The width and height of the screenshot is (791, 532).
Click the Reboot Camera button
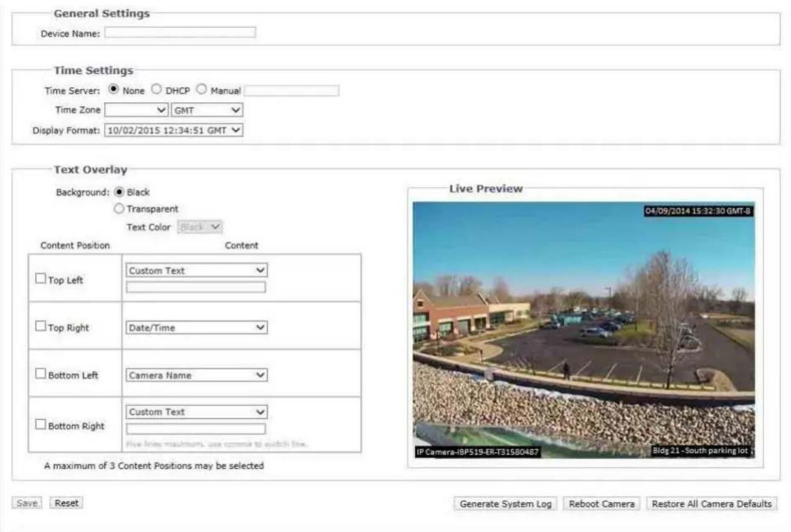coord(602,504)
